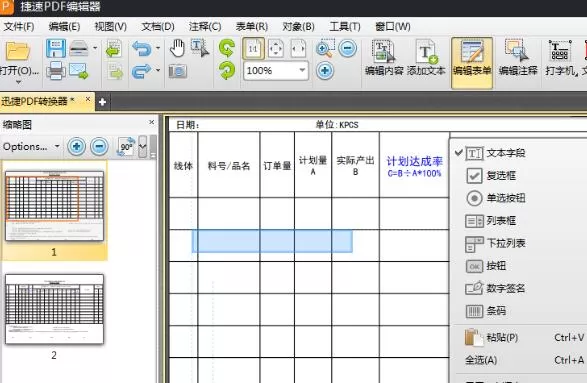Click the undo arrow icon
Viewport: 587px width, 383px height.
(x=142, y=49)
